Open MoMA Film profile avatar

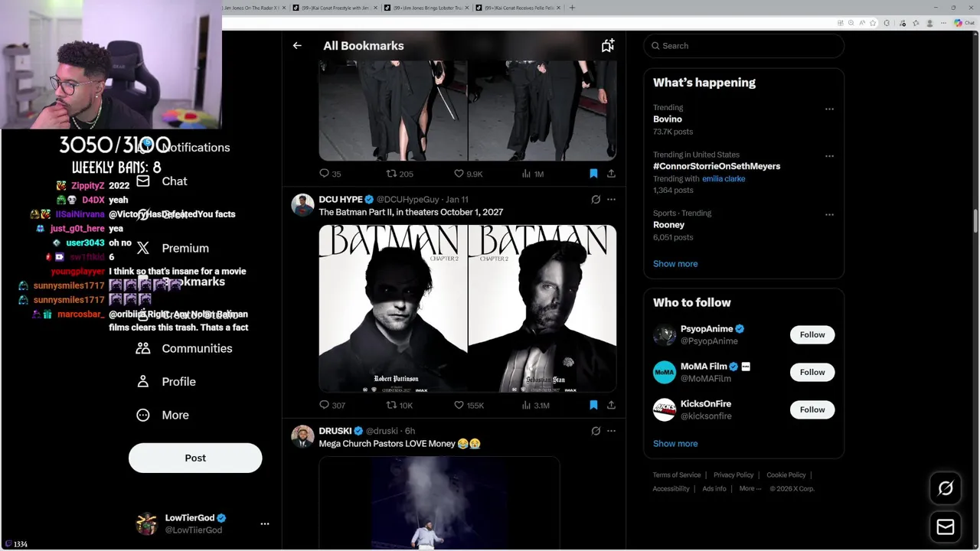pyautogui.click(x=665, y=372)
